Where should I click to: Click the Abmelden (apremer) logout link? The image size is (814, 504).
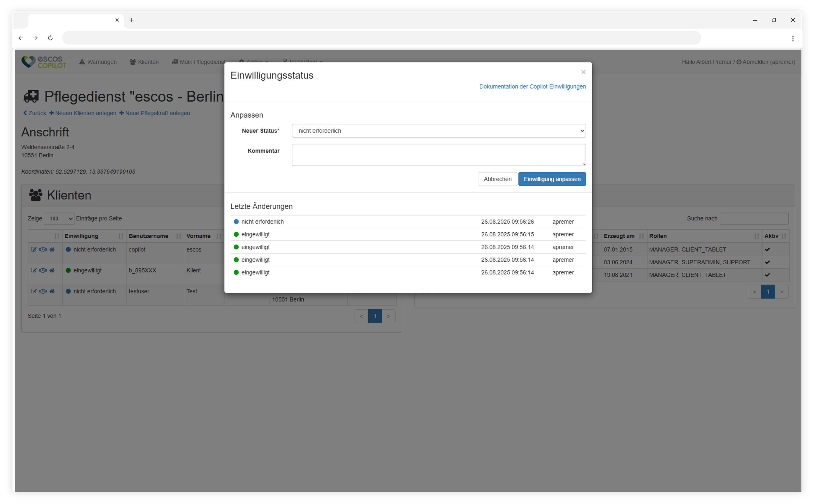tap(765, 62)
